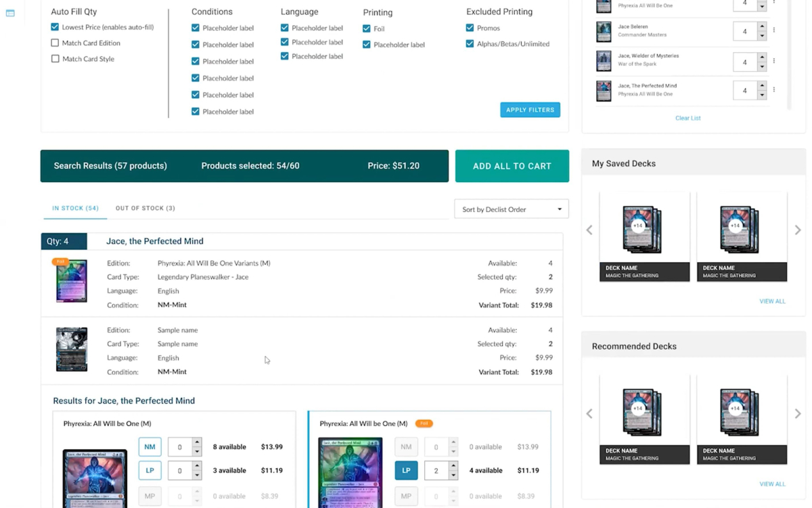Click quantity field for Jace, Wielder of Mysteries
Viewport: 812px width, 508px height.
coord(745,62)
